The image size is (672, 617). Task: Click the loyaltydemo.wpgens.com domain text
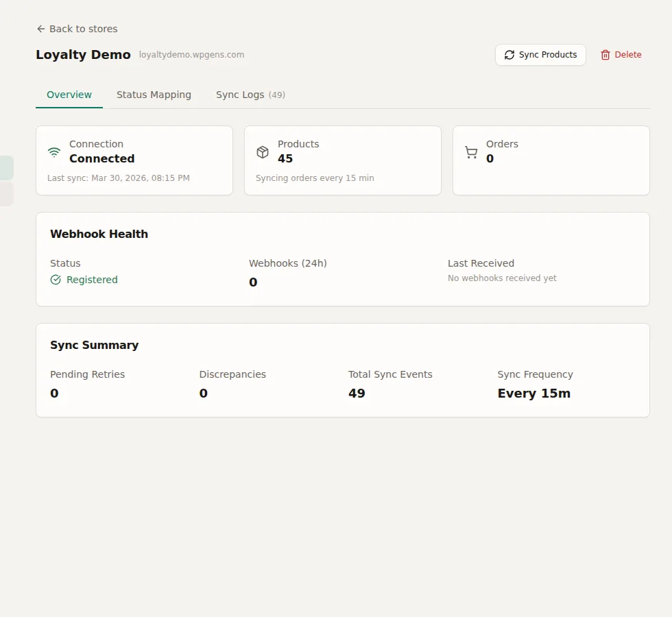coord(191,55)
